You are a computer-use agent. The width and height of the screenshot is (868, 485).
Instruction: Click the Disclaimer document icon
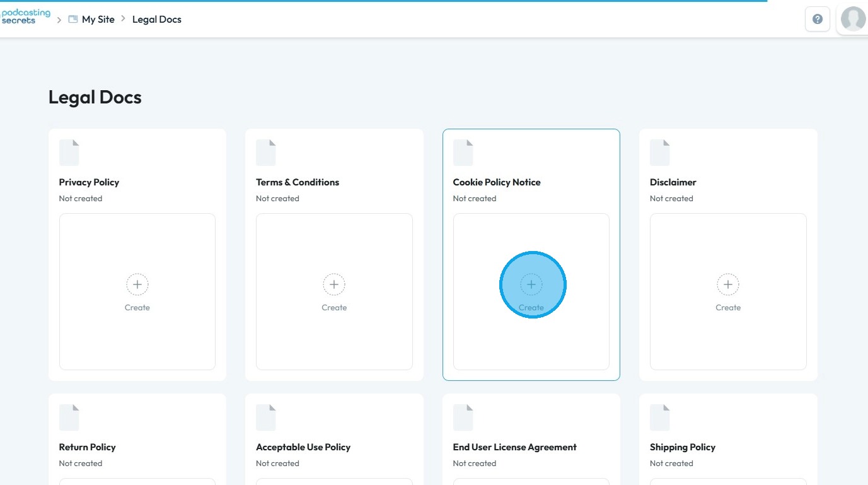(660, 153)
